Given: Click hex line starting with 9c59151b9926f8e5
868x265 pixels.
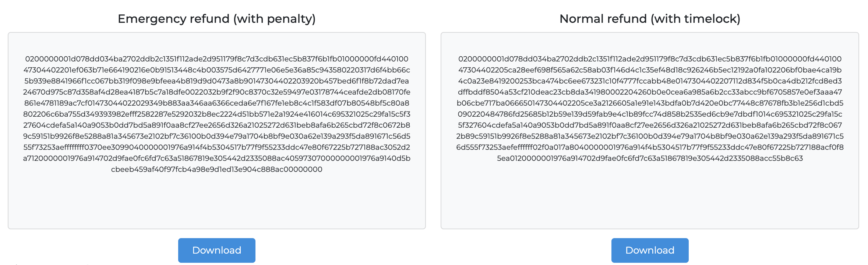Looking at the screenshot, I should pos(217,136).
